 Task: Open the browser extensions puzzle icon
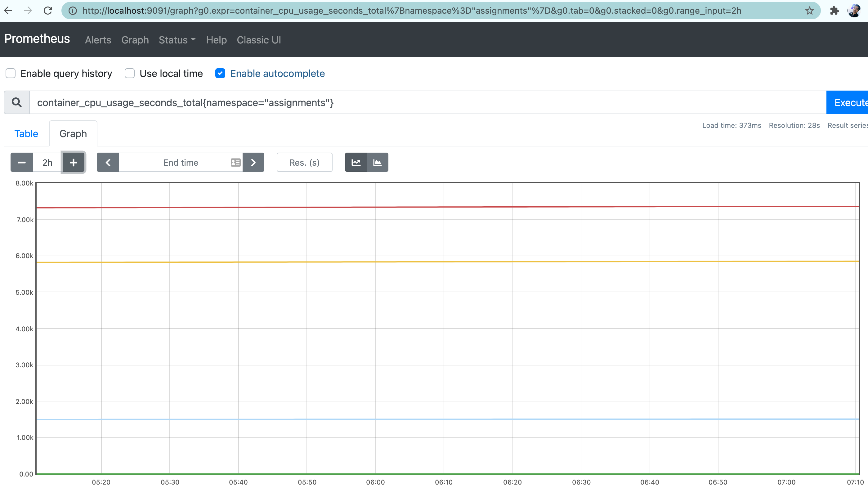pos(834,11)
